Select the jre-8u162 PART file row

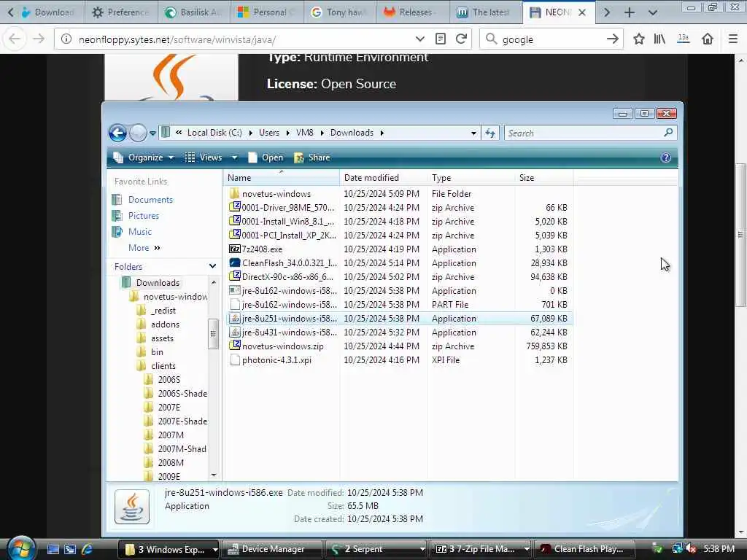point(399,304)
